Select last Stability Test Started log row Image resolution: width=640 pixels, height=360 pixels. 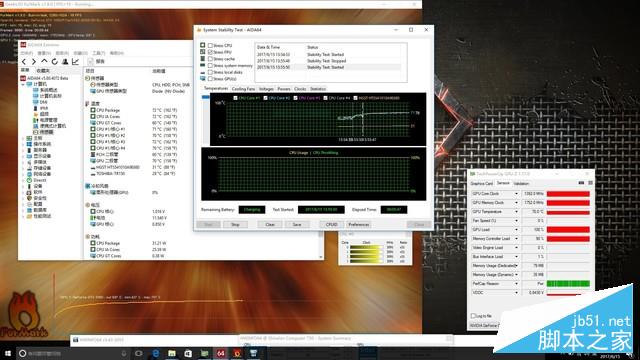coord(328,67)
